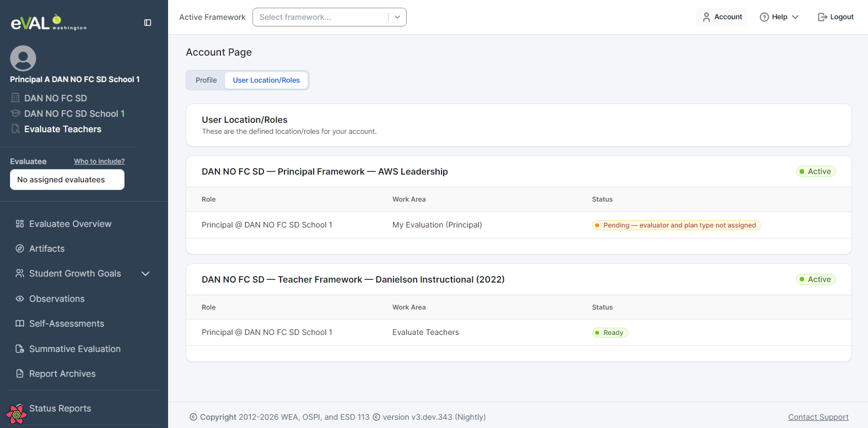Open Report Archives page
This screenshot has width=868, height=428.
[62, 373]
